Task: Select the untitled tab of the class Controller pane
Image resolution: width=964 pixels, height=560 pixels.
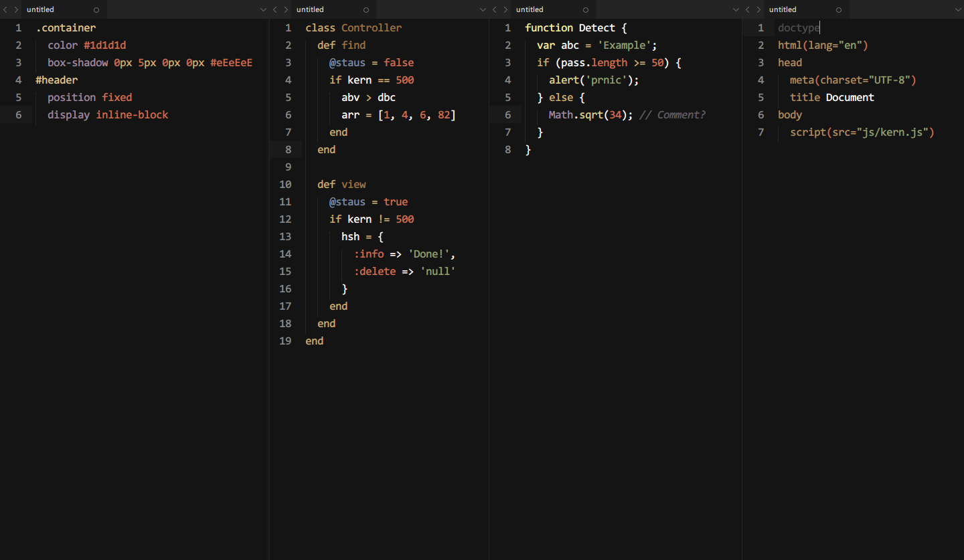Action: pos(333,9)
